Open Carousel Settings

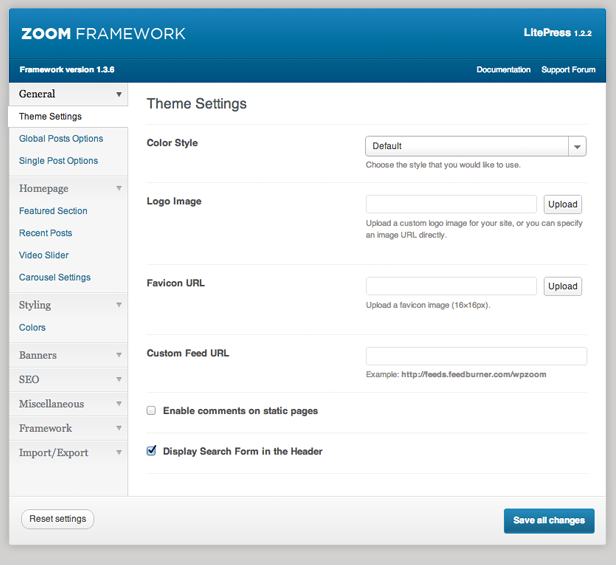pyautogui.click(x=55, y=277)
